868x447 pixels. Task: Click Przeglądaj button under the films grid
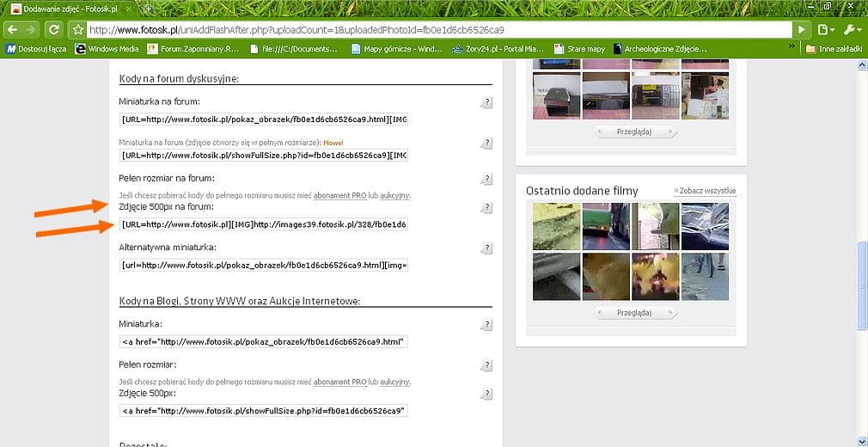click(635, 313)
